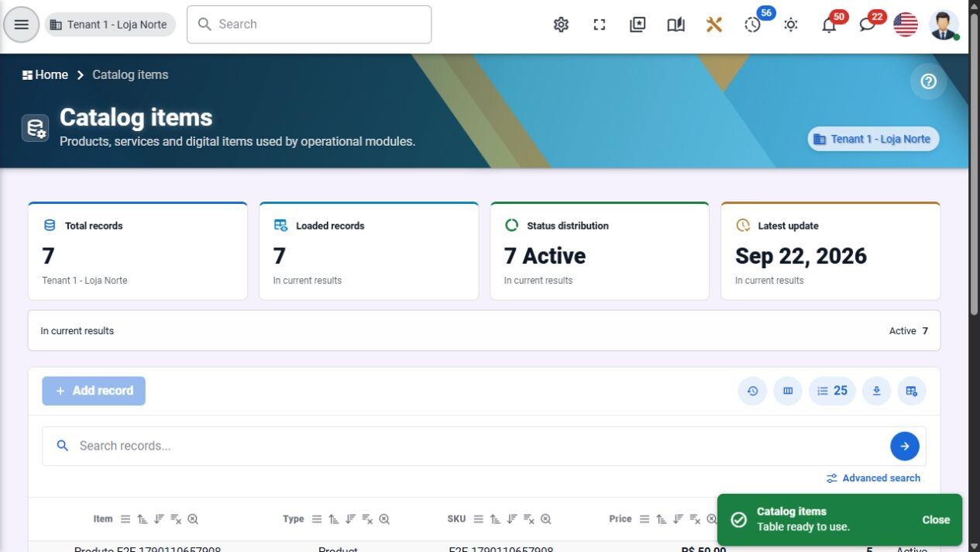This screenshot has height=552, width=980.
Task: Open the column visibility icon
Action: click(788, 391)
